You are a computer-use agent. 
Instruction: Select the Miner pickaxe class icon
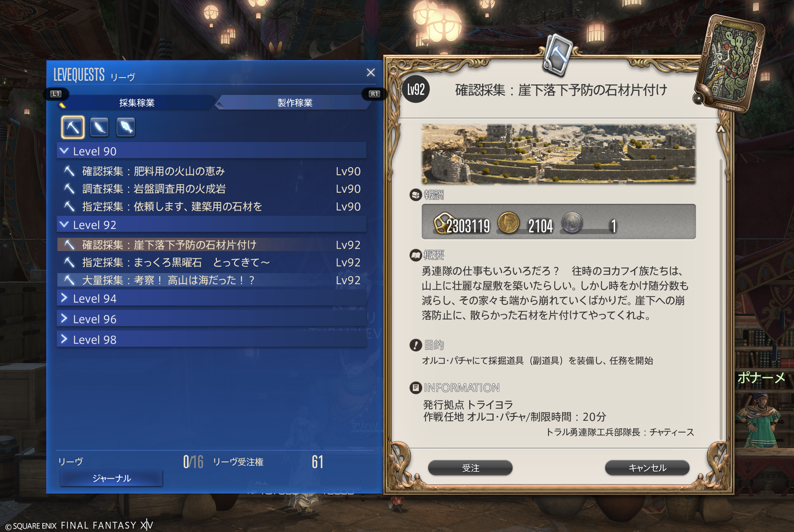pyautogui.click(x=73, y=127)
